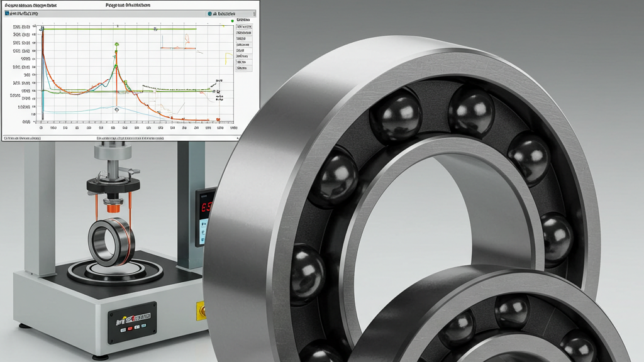Viewport: 644px width, 362px height.
Task: Toggle the last series in the legend list
Action: click(x=242, y=69)
